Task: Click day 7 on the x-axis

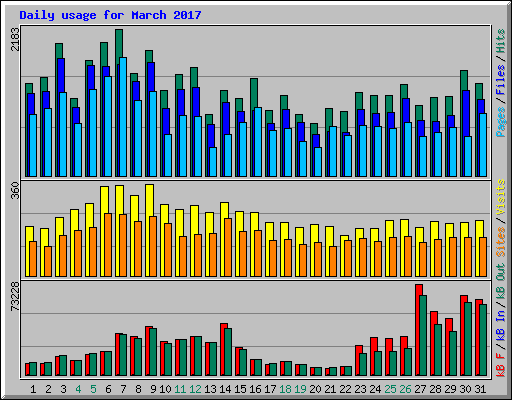Action: (123, 389)
